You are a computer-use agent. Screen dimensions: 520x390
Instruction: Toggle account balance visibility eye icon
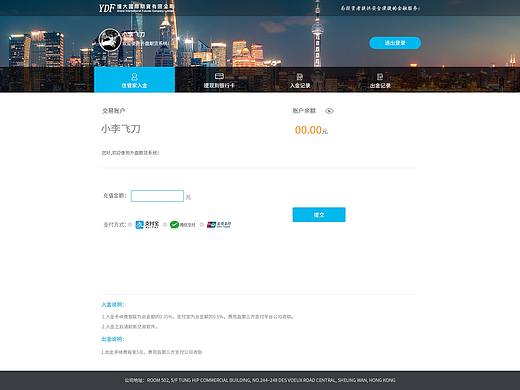tap(329, 111)
